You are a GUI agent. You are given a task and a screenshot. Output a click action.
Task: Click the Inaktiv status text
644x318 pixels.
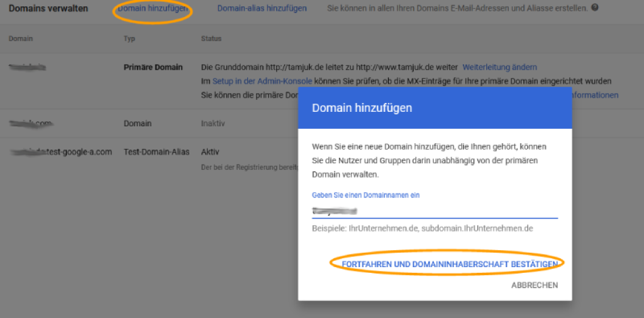(x=213, y=123)
